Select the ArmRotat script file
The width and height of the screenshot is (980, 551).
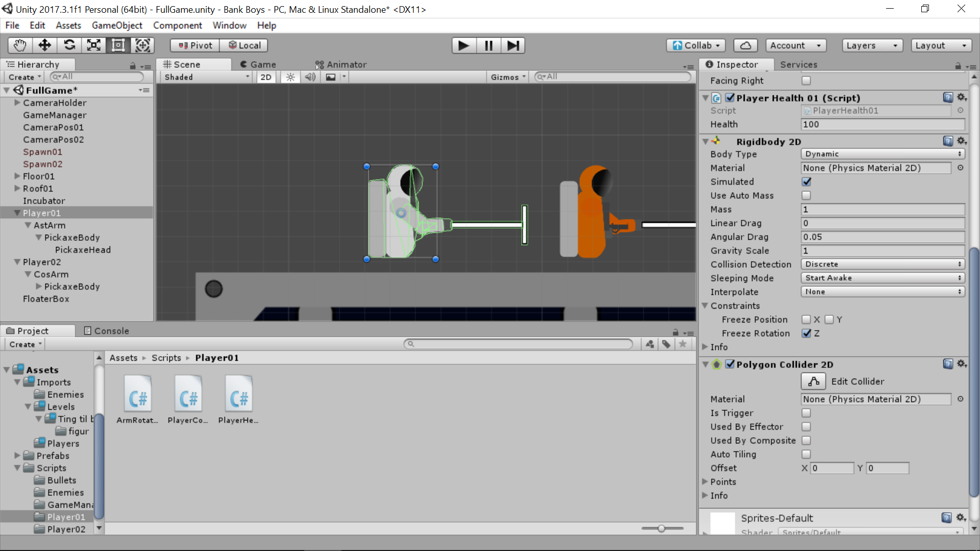138,399
